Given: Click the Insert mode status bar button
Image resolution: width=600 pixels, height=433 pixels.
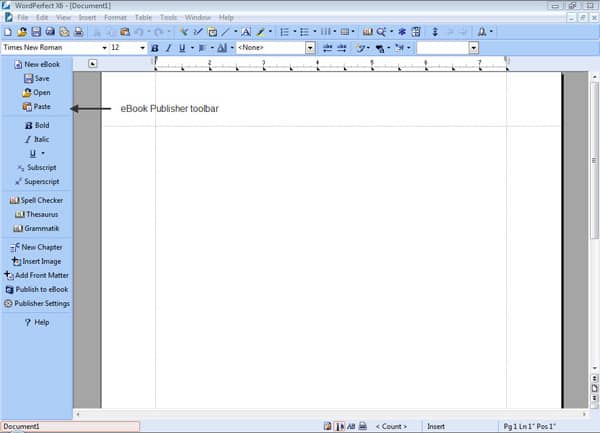Looking at the screenshot, I should pos(437,426).
